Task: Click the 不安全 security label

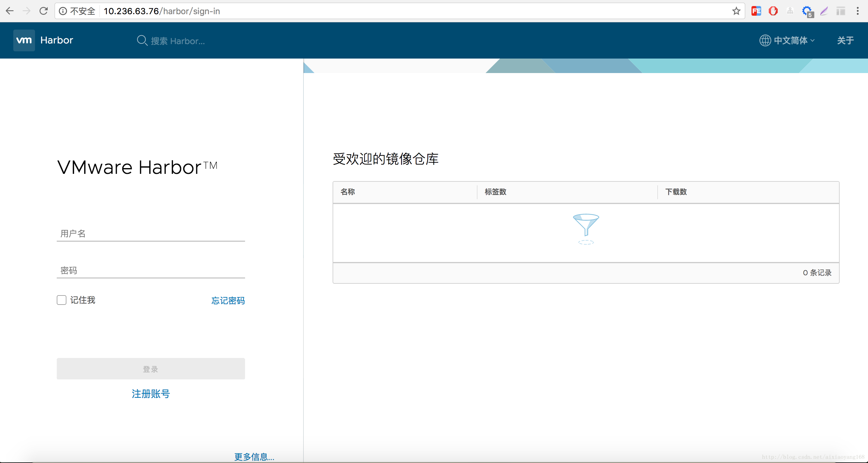Action: 83,11
